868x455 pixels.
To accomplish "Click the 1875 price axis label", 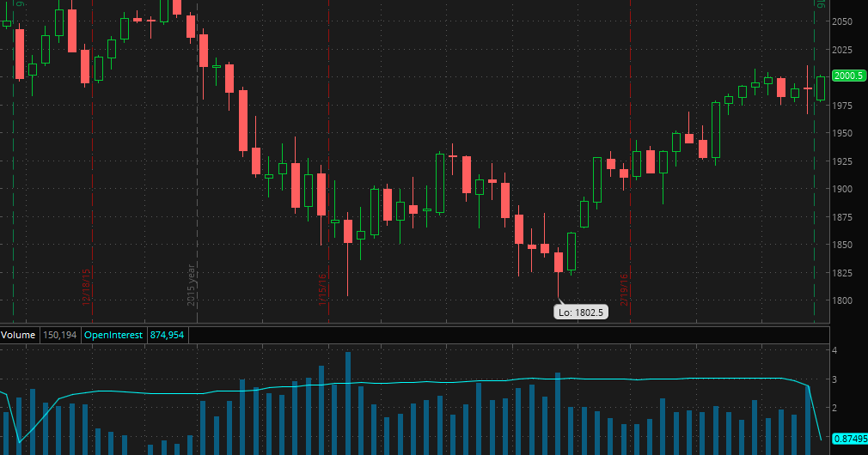I will point(842,216).
